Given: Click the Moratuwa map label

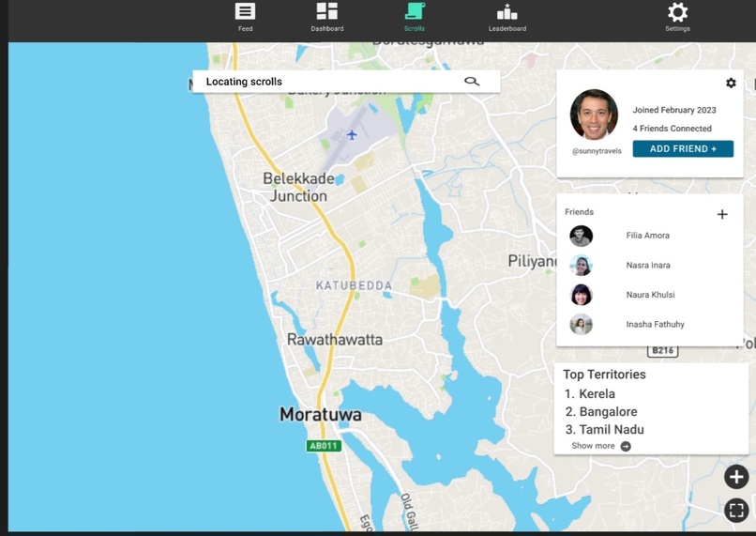Looking at the screenshot, I should click(321, 414).
